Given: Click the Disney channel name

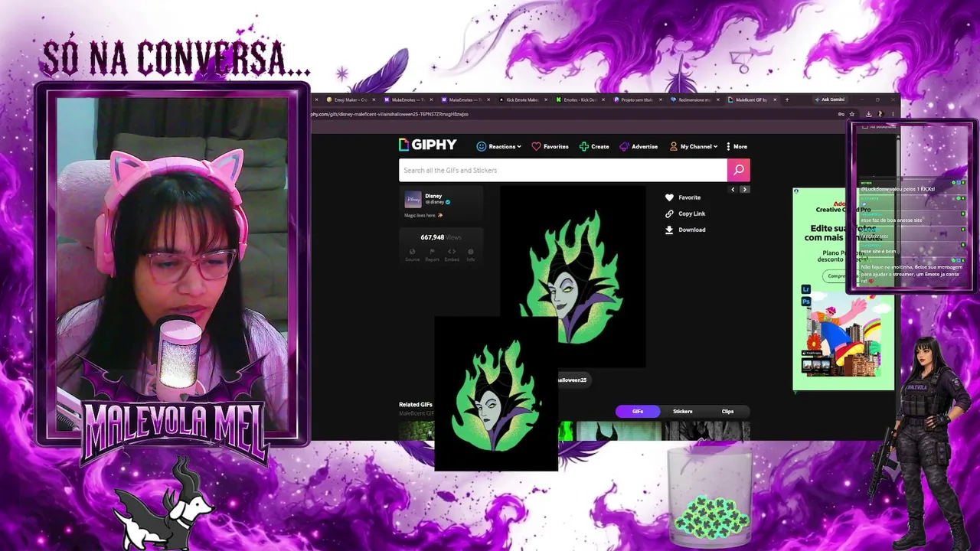Looking at the screenshot, I should pos(433,196).
